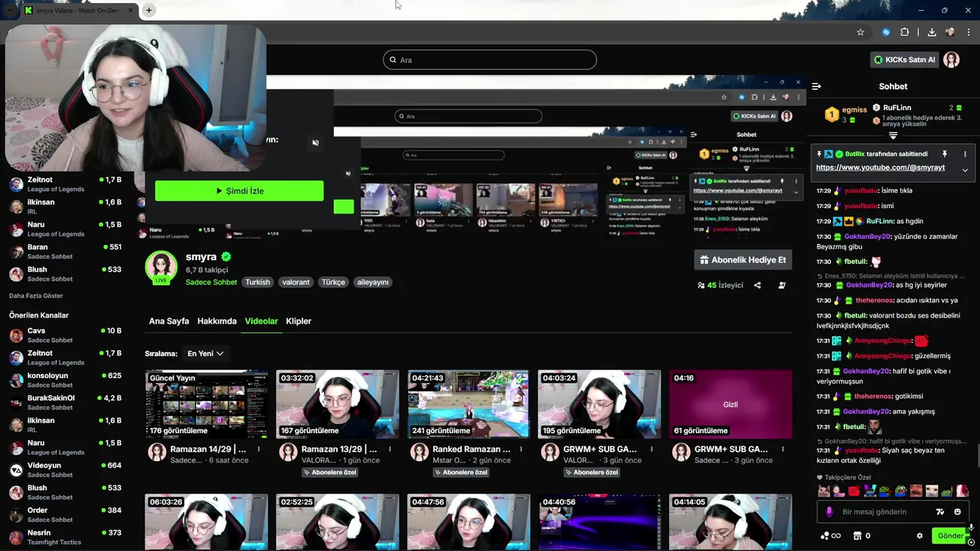980x551 pixels.
Task: Open BurakSakinOl channel in sidebar
Action: click(x=65, y=403)
